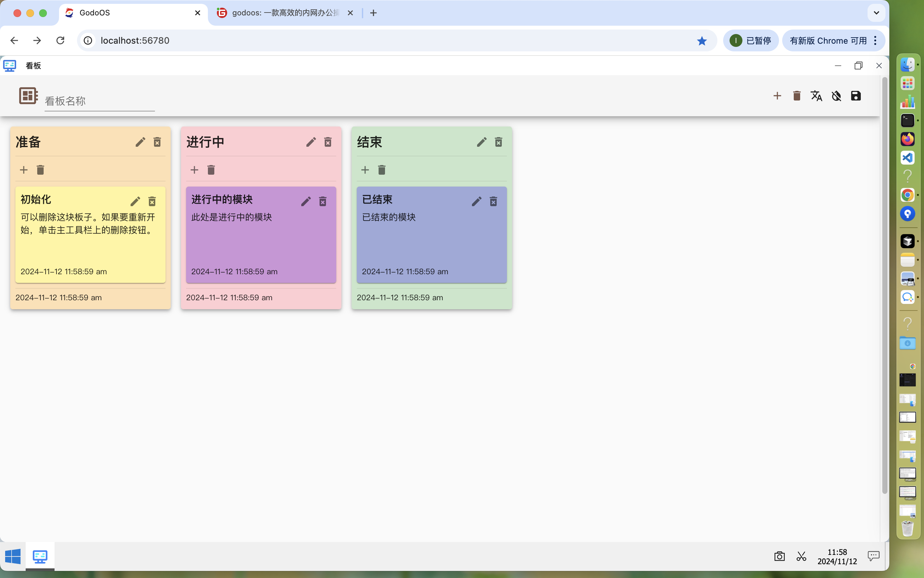924x578 pixels.
Task: Open Terminal from the macOS dock
Action: tap(908, 120)
